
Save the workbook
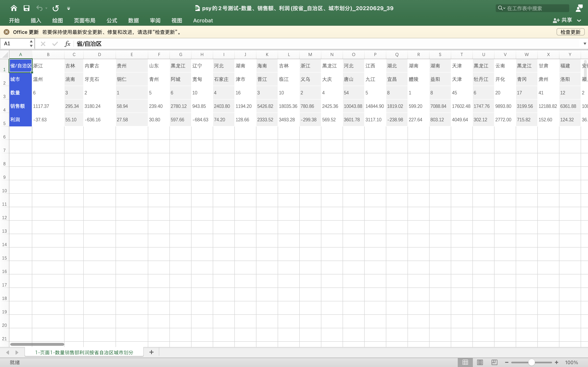pos(27,8)
